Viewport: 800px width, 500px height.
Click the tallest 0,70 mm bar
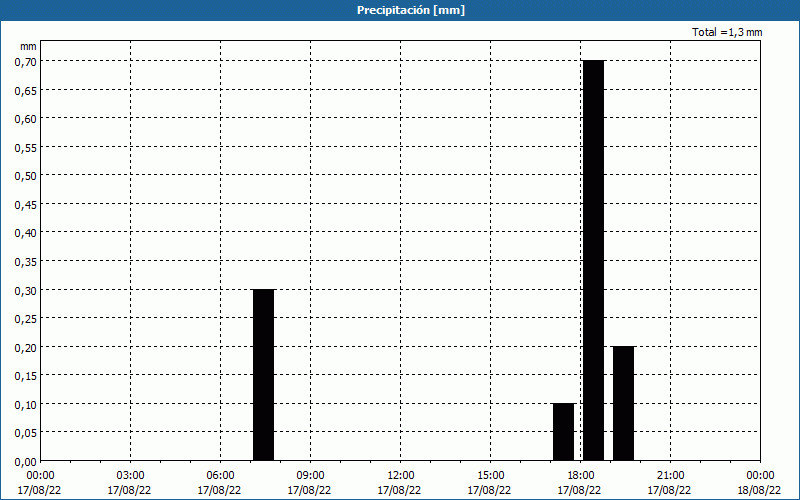click(x=594, y=261)
